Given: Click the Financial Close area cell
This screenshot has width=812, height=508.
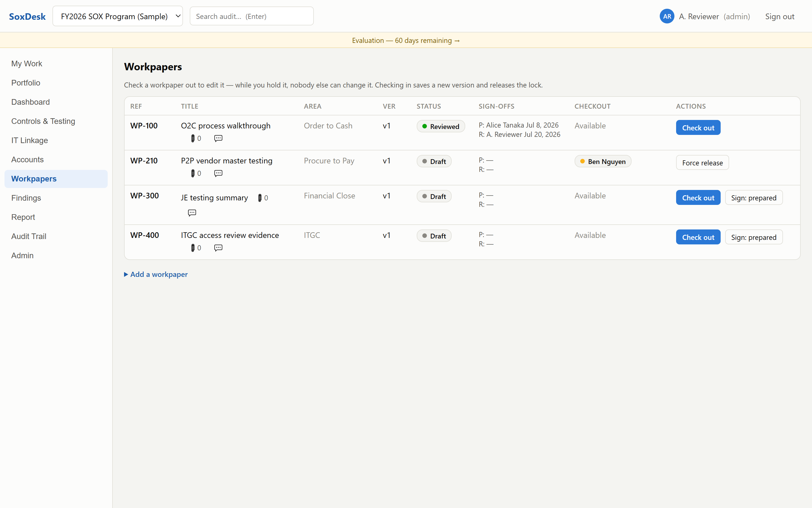Looking at the screenshot, I should point(329,196).
